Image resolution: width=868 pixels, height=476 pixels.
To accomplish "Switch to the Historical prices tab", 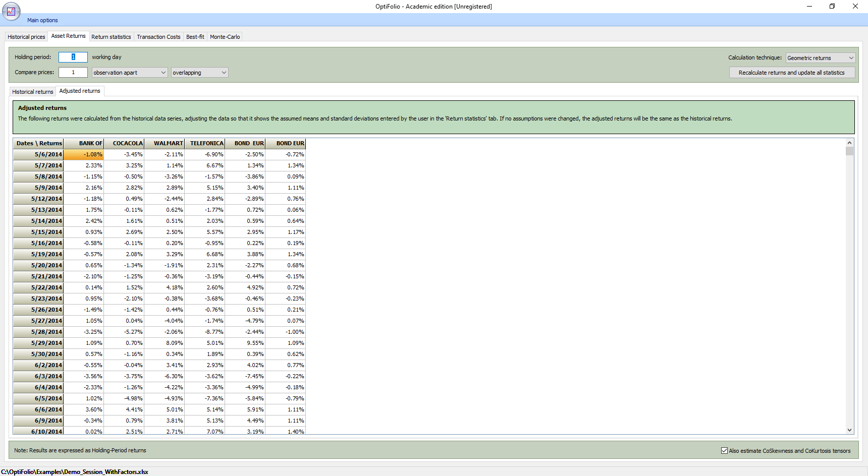I will tap(26, 37).
